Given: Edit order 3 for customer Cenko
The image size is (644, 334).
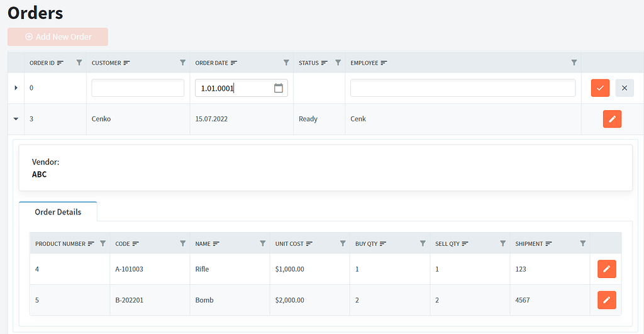Looking at the screenshot, I should point(612,119).
